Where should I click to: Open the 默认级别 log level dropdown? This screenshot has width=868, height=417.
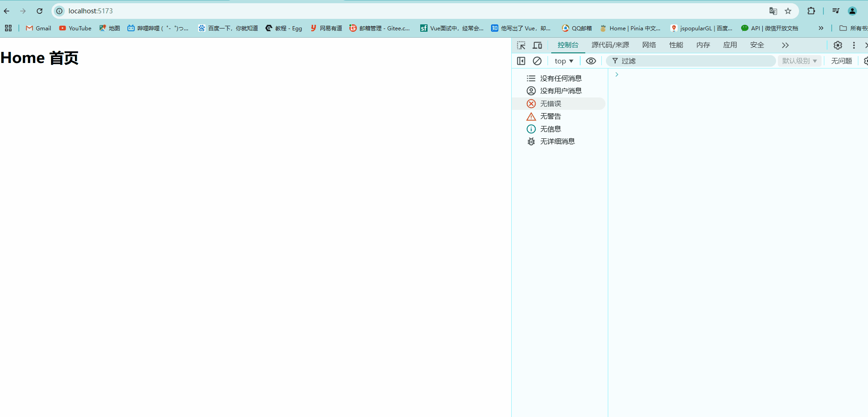pos(799,61)
